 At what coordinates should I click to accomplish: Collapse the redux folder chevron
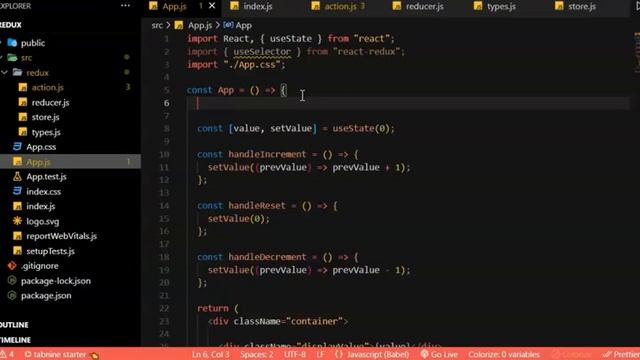(4, 73)
